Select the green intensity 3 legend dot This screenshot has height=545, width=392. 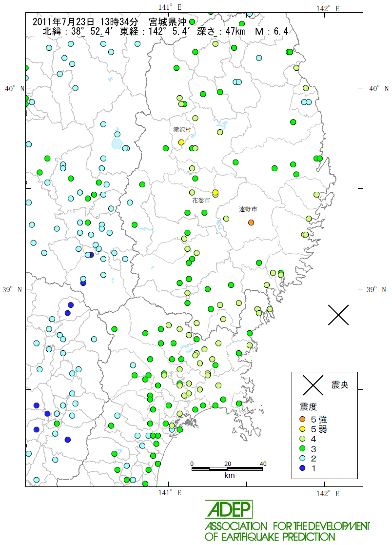click(x=302, y=449)
